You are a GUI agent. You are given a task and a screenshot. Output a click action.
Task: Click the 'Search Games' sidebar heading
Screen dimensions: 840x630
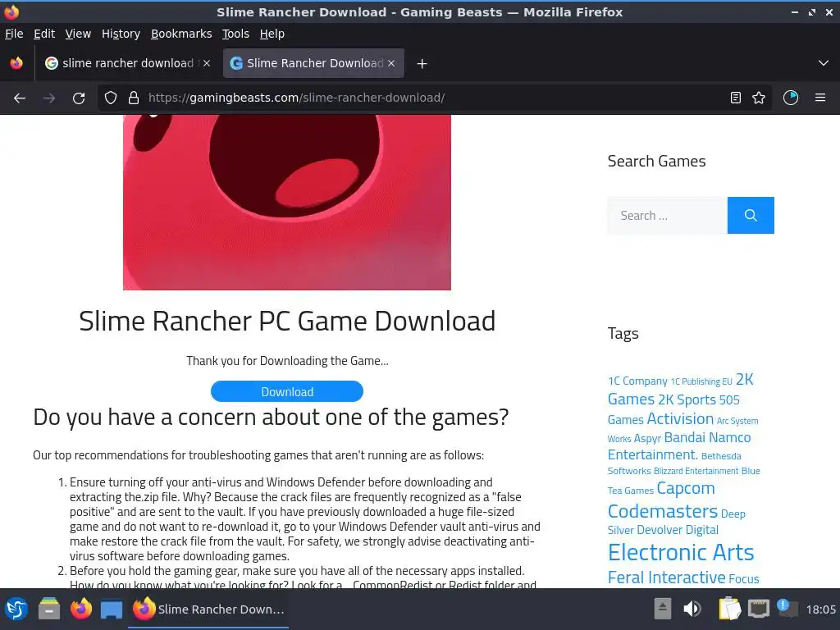coord(656,162)
